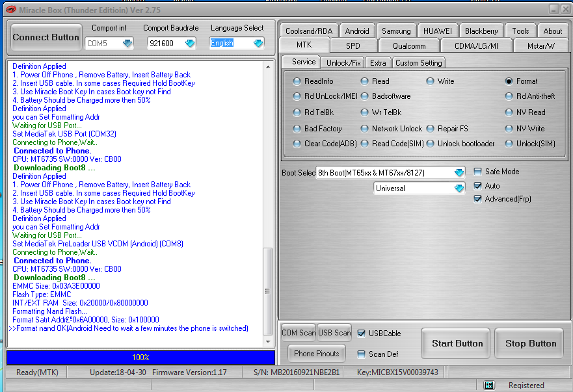Toggle the Auto checkbox
573x392 pixels.
click(477, 185)
